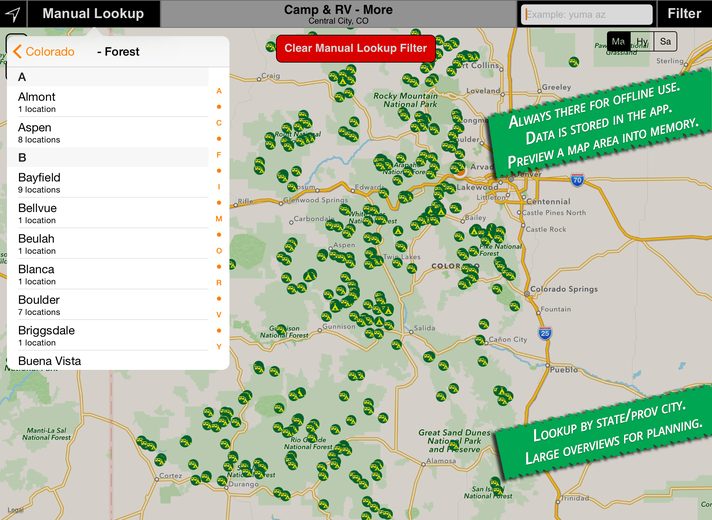Tap the campground marker near Sterling

(574, 62)
